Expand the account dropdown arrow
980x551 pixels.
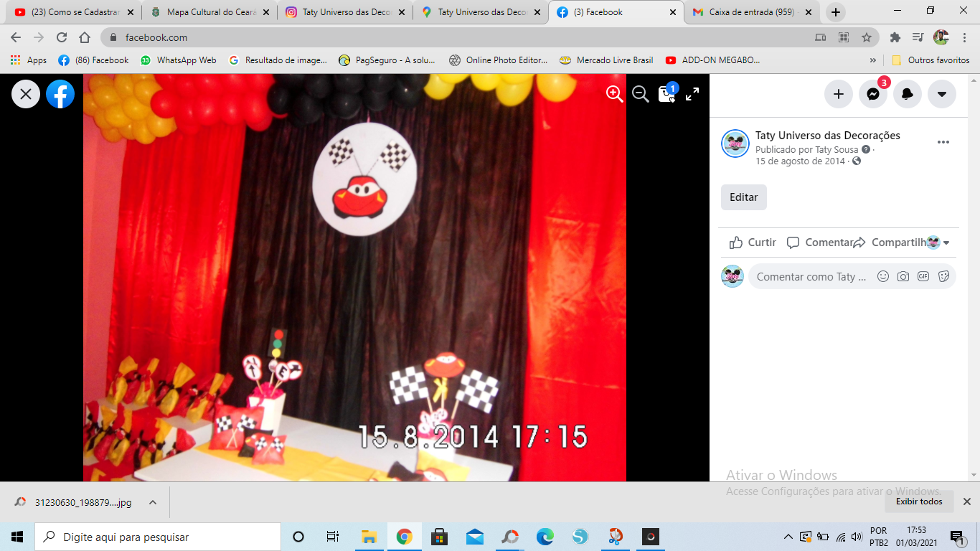pos(942,94)
